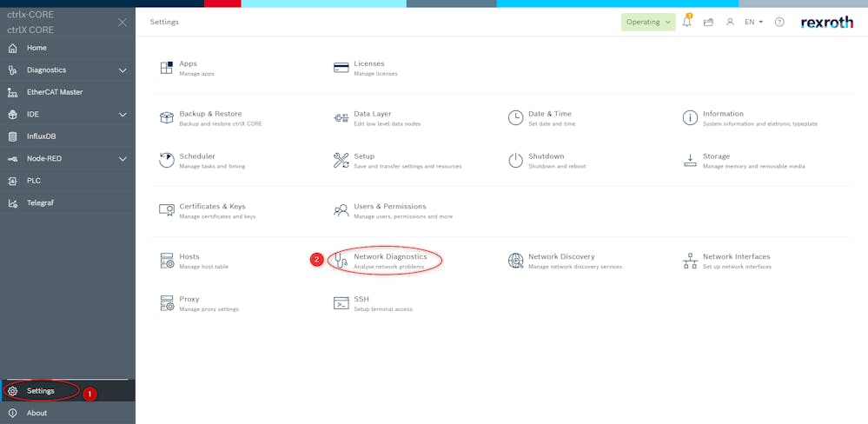Image resolution: width=868 pixels, height=424 pixels.
Task: Click 'Backup and restore ctrlX CORE' text
Action: [221, 124]
